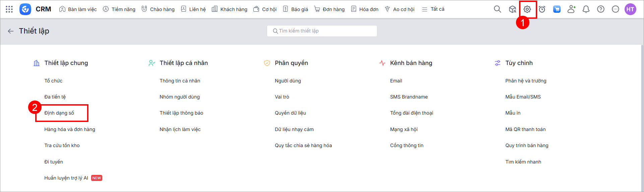
Task: Open the blue shopping cart icon
Action: (x=557, y=9)
